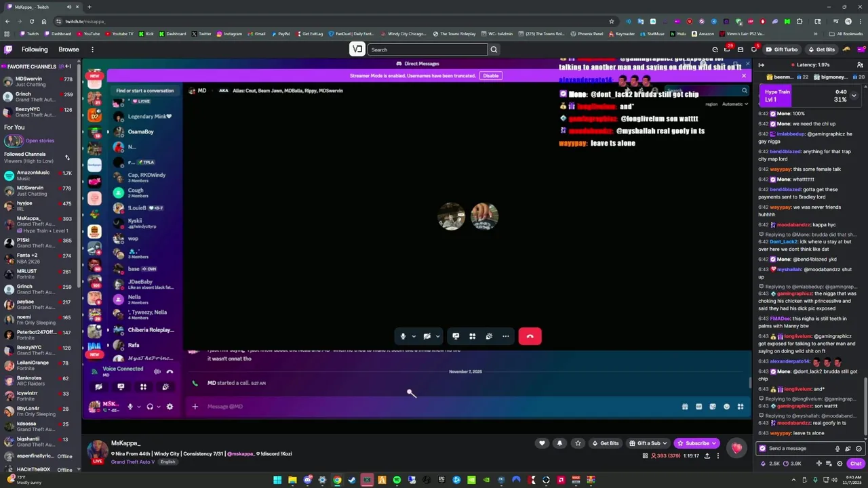Toggle camera in call controls
The image size is (868, 488).
click(x=427, y=336)
